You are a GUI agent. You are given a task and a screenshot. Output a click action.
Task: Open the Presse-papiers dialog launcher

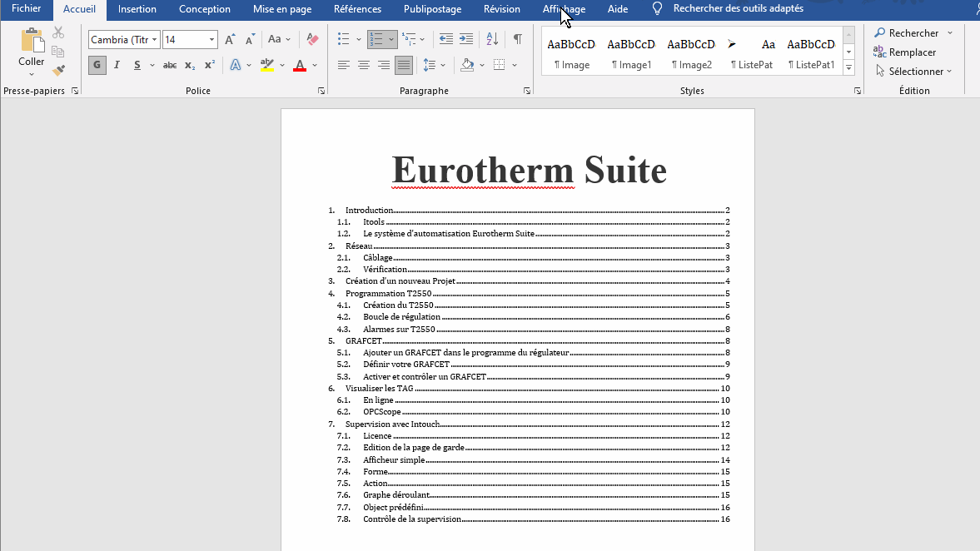75,92
